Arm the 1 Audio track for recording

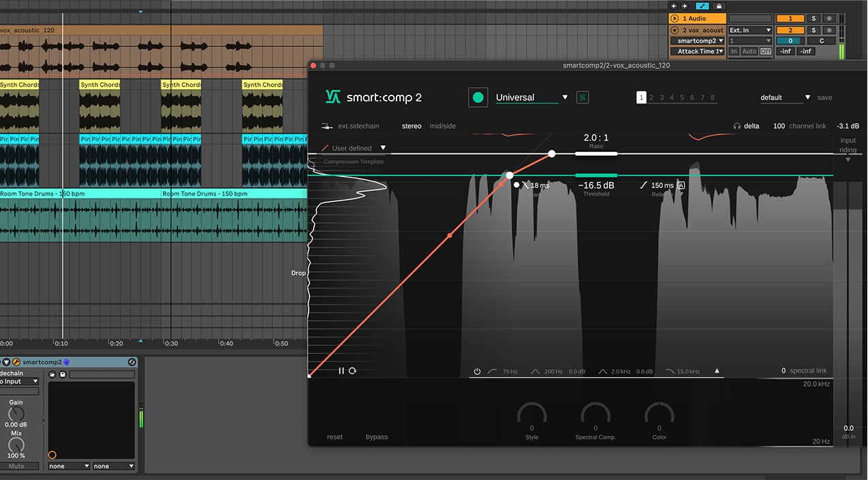(829, 19)
